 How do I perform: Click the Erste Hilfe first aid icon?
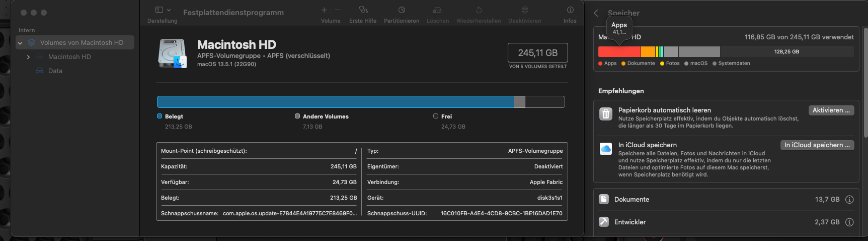pos(363,10)
